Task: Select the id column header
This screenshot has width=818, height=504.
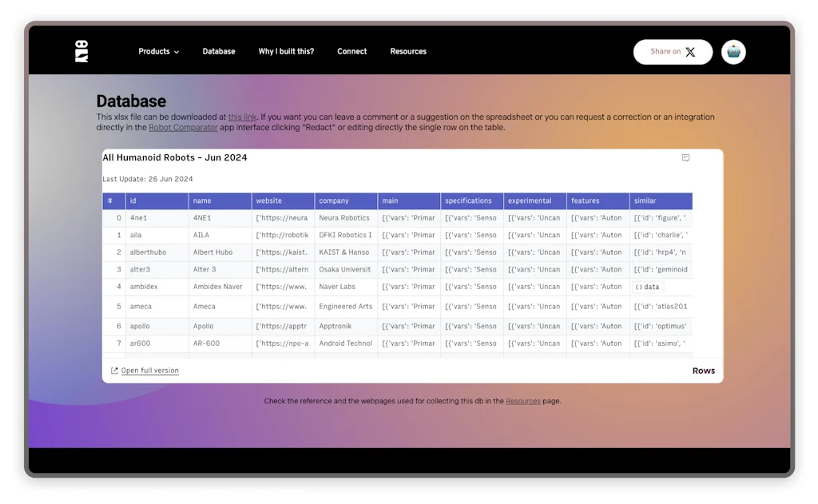Action: (157, 200)
